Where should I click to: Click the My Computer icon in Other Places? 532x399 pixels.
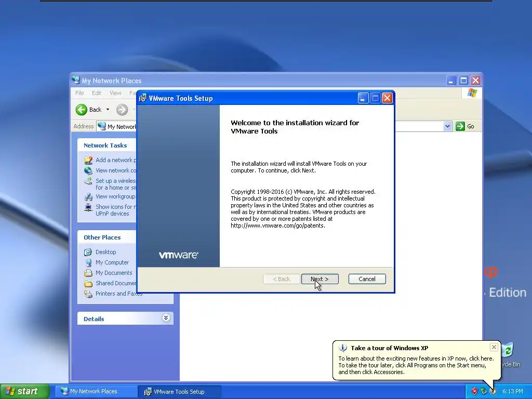click(x=88, y=262)
